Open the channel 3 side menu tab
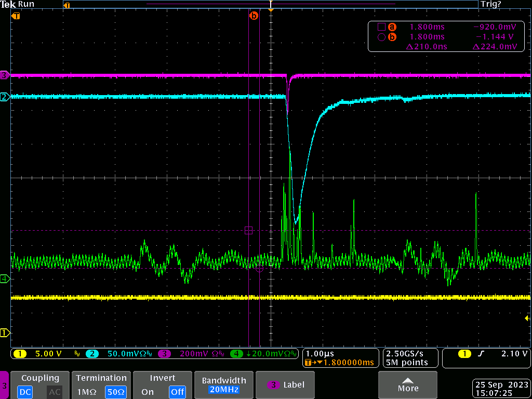This screenshot has width=532, height=399. (5, 385)
